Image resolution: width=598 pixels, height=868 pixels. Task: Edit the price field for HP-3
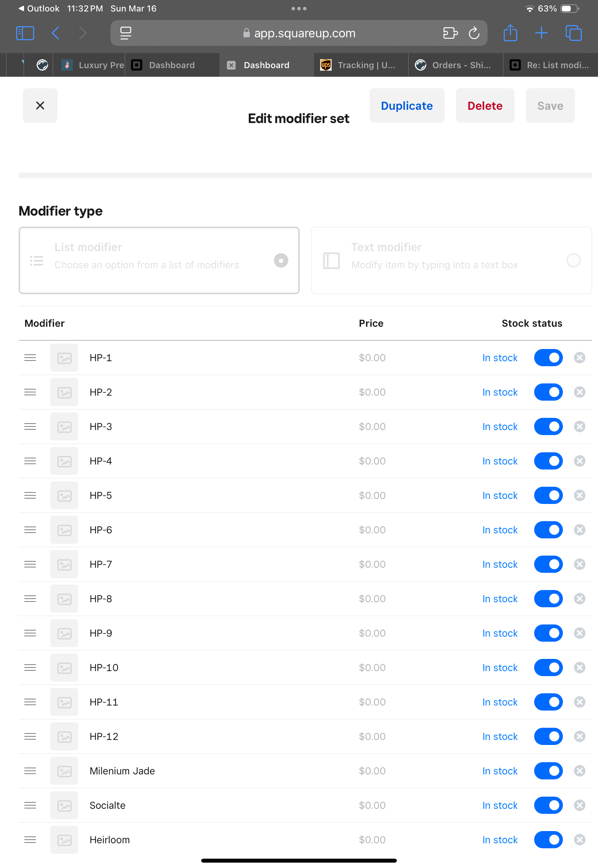372,426
